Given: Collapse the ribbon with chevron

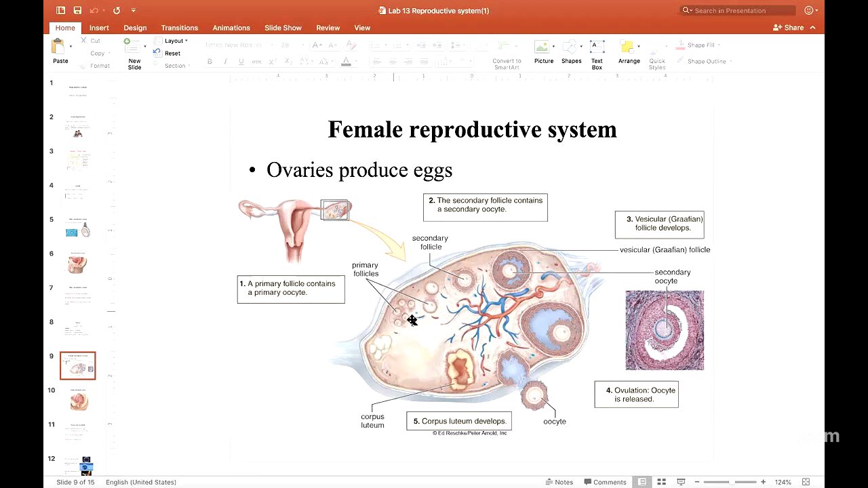Looking at the screenshot, I should [812, 28].
